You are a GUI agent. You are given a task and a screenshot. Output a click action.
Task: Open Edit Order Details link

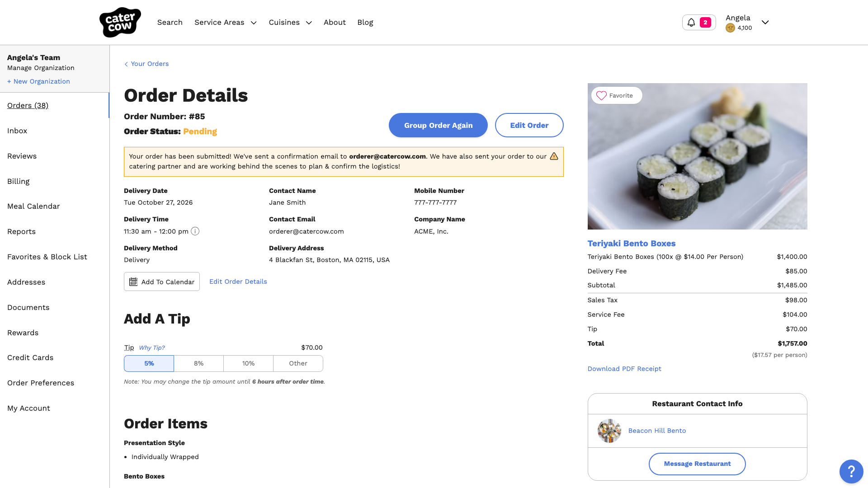pyautogui.click(x=238, y=282)
